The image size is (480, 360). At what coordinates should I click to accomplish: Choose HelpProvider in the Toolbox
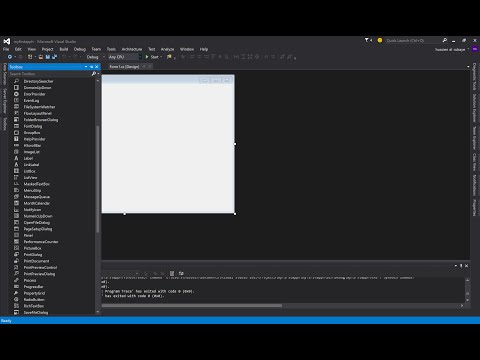click(34, 139)
